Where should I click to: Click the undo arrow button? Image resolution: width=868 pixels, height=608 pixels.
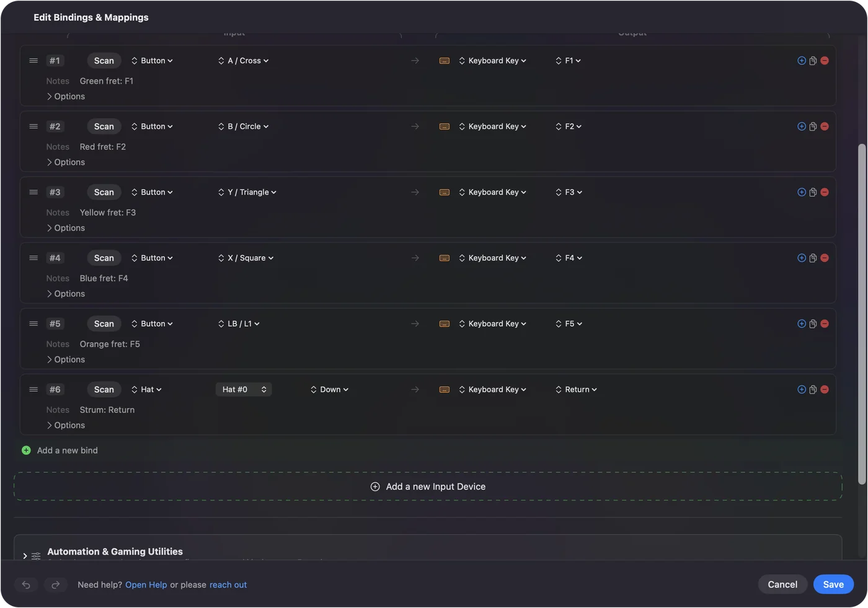pyautogui.click(x=26, y=584)
